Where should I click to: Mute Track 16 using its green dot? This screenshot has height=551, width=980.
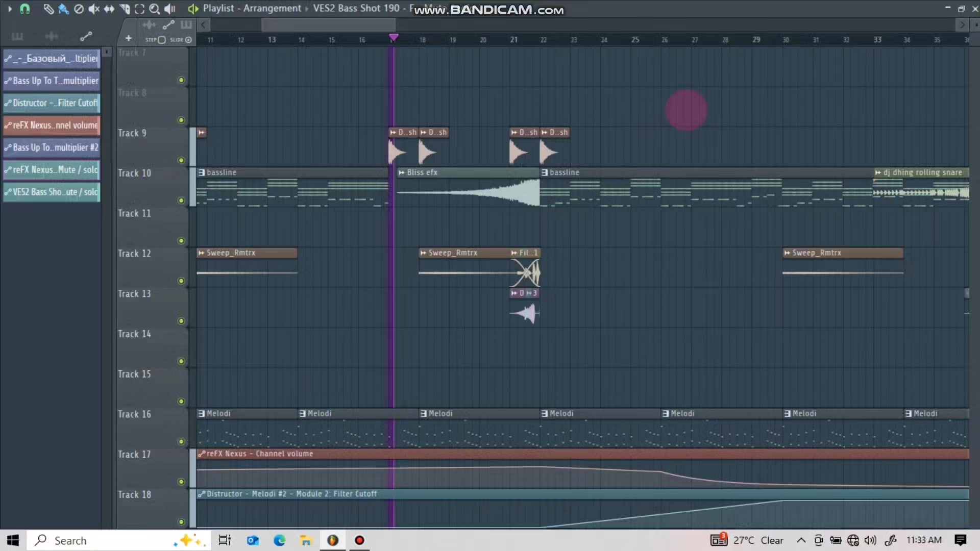[x=181, y=442]
